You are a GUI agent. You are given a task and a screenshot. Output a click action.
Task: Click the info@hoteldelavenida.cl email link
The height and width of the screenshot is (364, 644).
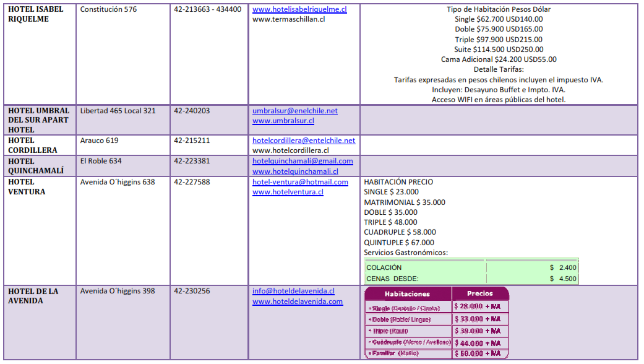pyautogui.click(x=293, y=291)
